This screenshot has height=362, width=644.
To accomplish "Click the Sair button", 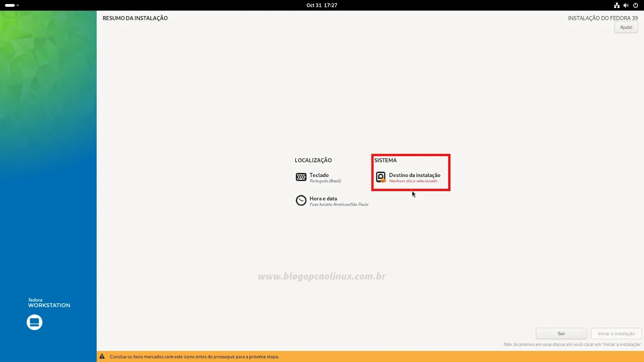I will (561, 333).
